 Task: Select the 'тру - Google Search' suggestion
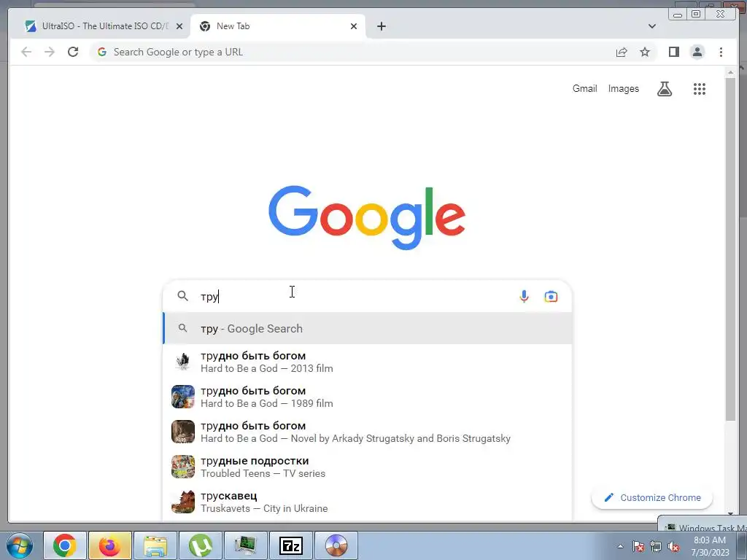(x=368, y=329)
